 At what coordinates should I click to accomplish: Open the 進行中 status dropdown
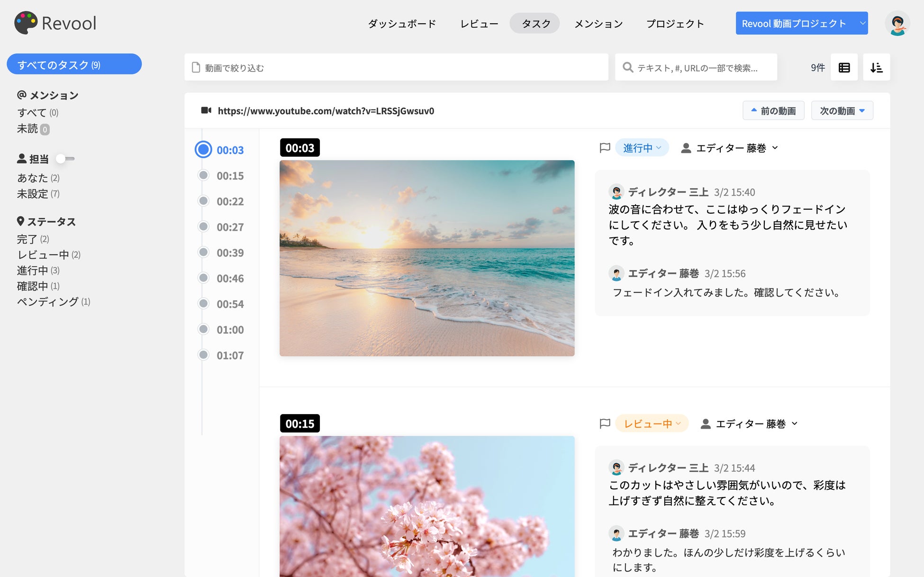click(642, 148)
